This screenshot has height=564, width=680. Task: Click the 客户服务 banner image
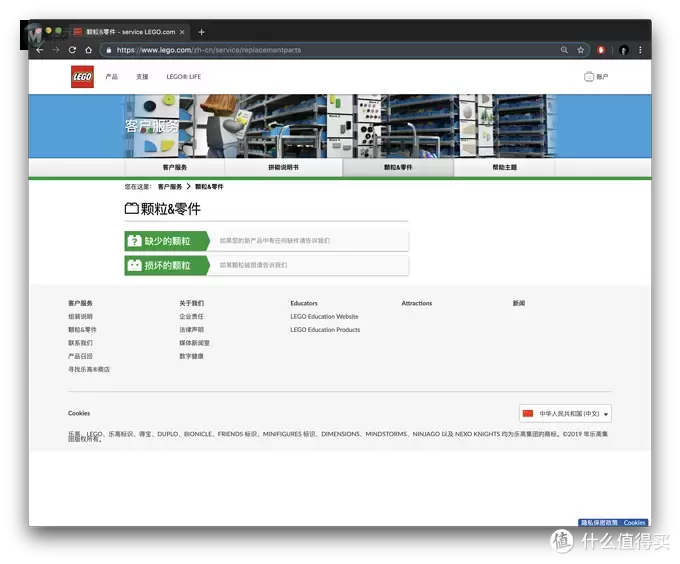[340, 126]
